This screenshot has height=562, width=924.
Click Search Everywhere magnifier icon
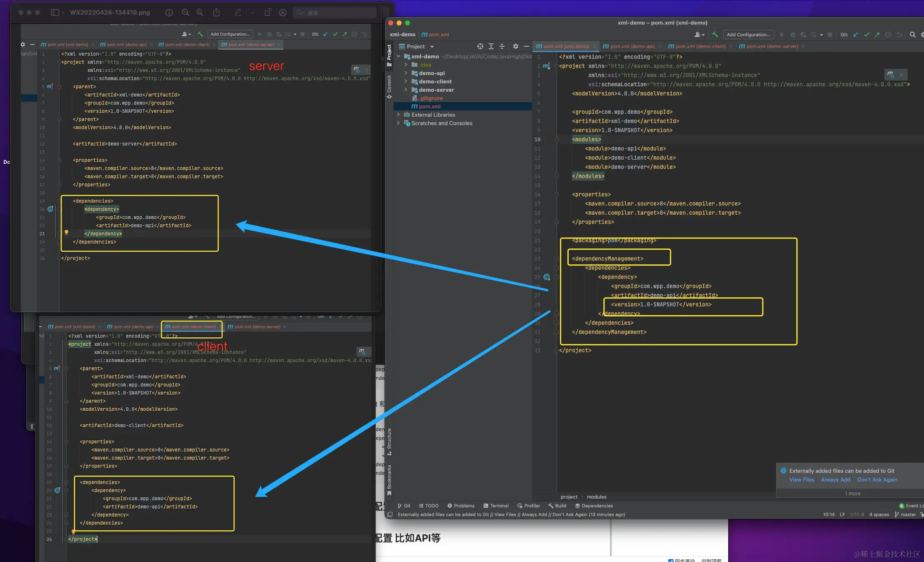coord(912,35)
